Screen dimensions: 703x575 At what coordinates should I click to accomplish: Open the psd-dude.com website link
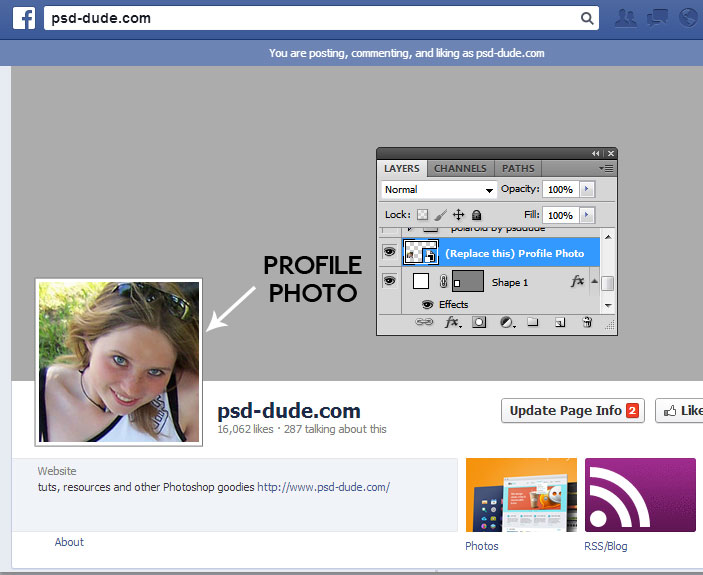[323, 487]
